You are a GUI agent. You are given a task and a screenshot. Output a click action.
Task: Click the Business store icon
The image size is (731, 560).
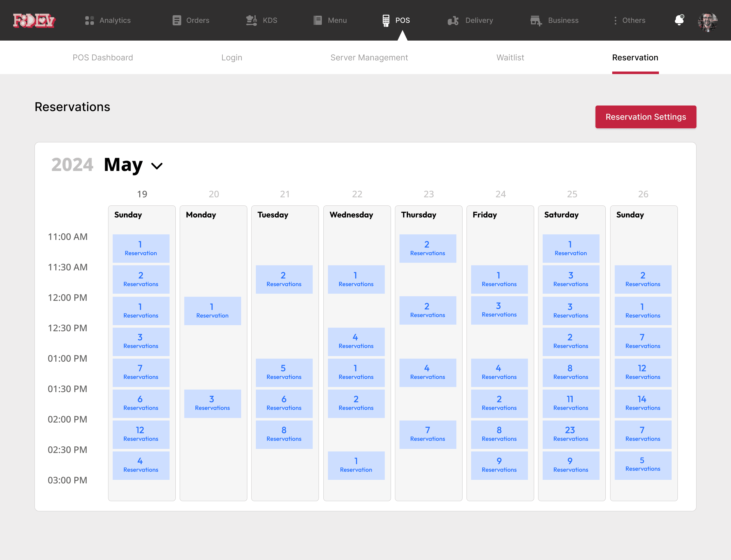(x=536, y=20)
